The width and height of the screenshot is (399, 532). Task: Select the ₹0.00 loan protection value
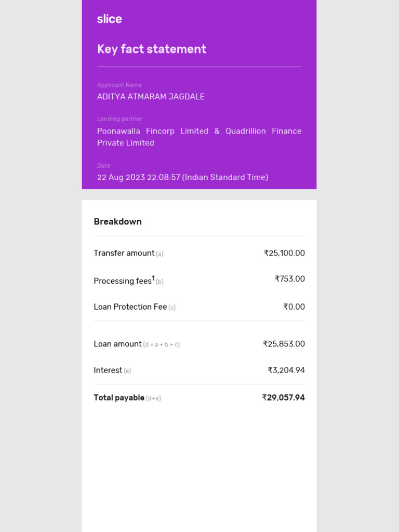pos(294,307)
